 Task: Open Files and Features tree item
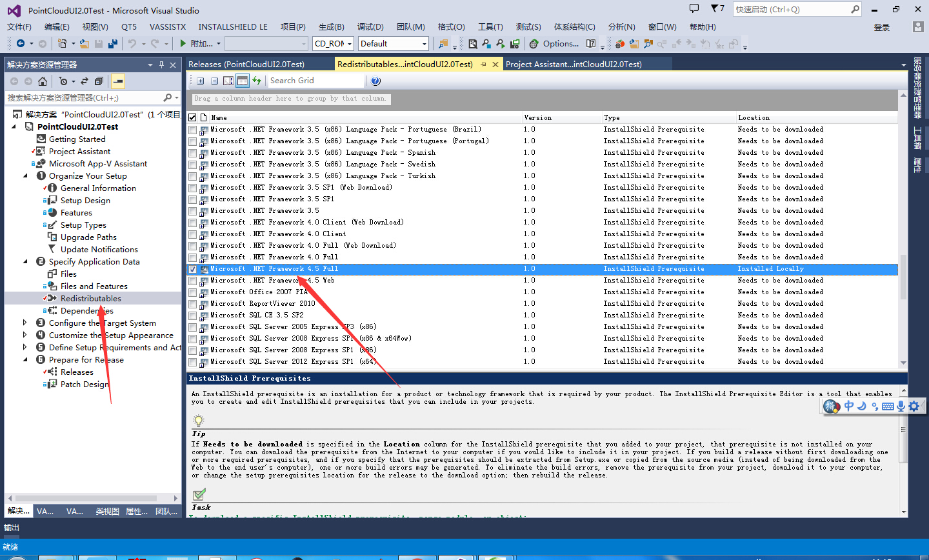point(94,286)
